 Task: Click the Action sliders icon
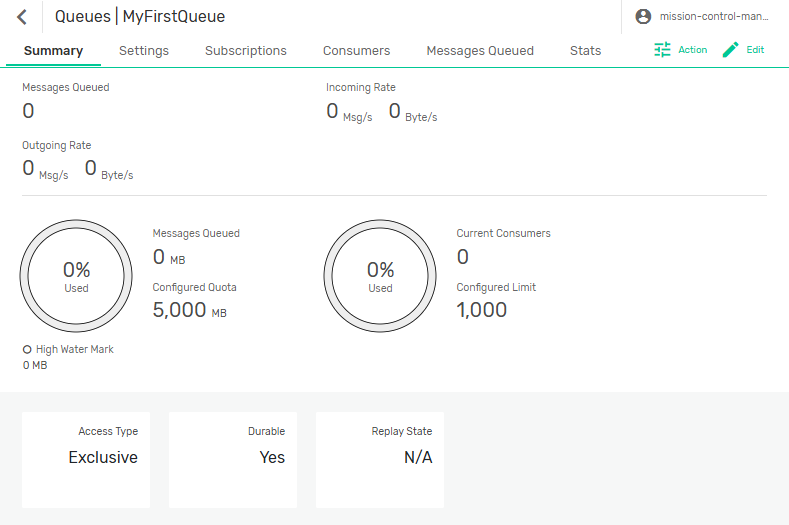pyautogui.click(x=662, y=49)
